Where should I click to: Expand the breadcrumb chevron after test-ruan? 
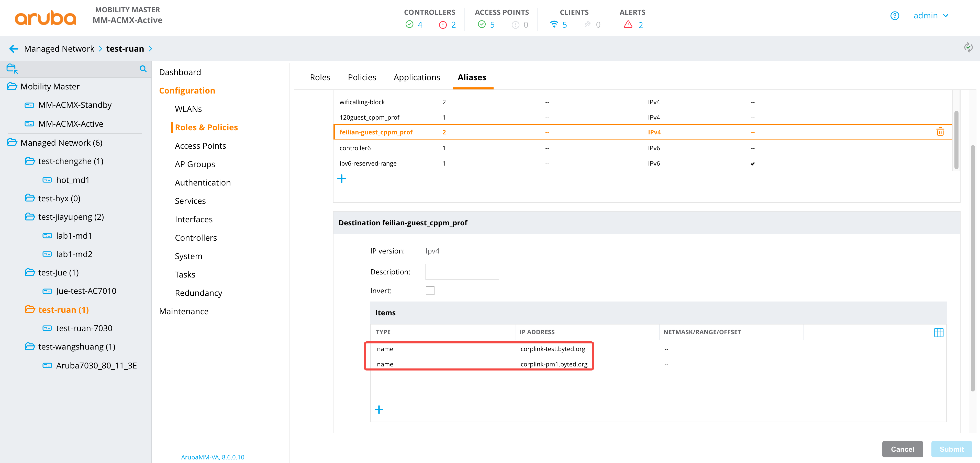150,49
